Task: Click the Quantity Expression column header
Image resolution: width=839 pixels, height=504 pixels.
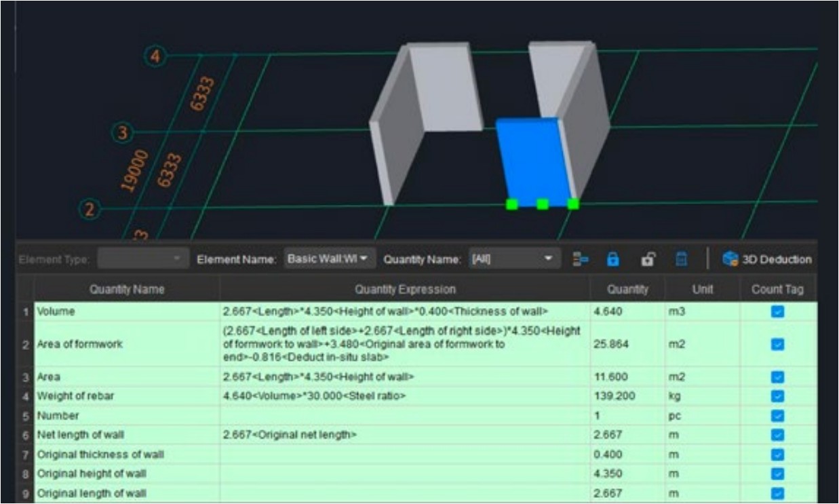Action: click(x=404, y=290)
